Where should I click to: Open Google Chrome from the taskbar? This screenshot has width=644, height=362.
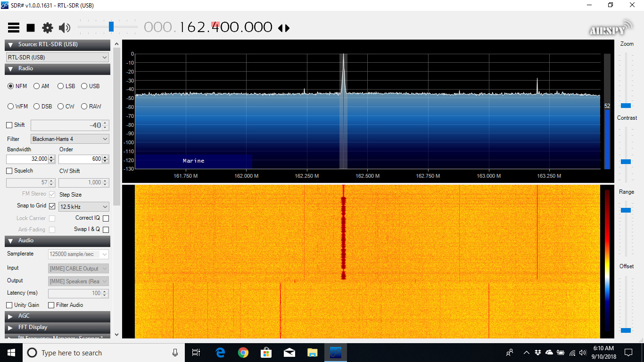tap(243, 353)
